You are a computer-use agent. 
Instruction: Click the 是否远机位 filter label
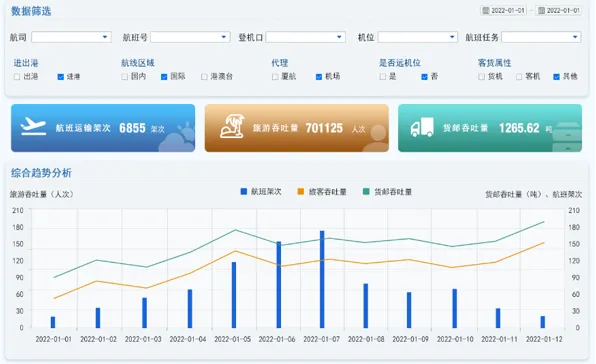point(400,63)
